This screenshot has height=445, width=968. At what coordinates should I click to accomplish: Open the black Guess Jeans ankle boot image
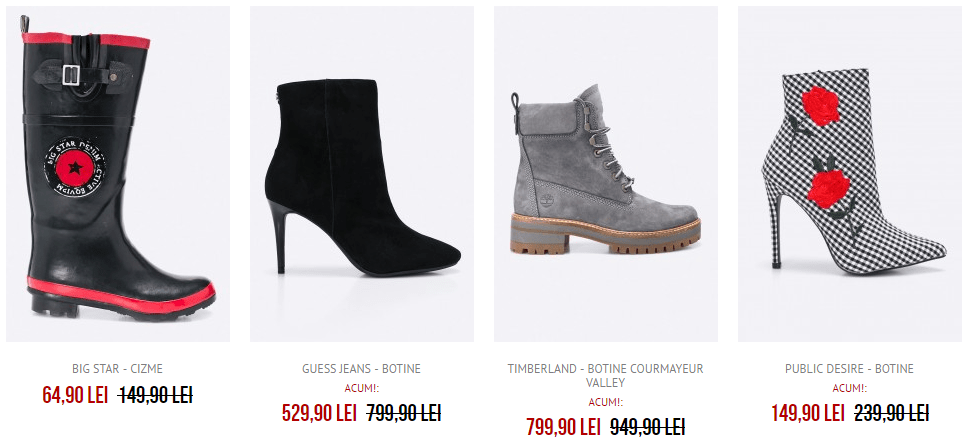pyautogui.click(x=362, y=173)
